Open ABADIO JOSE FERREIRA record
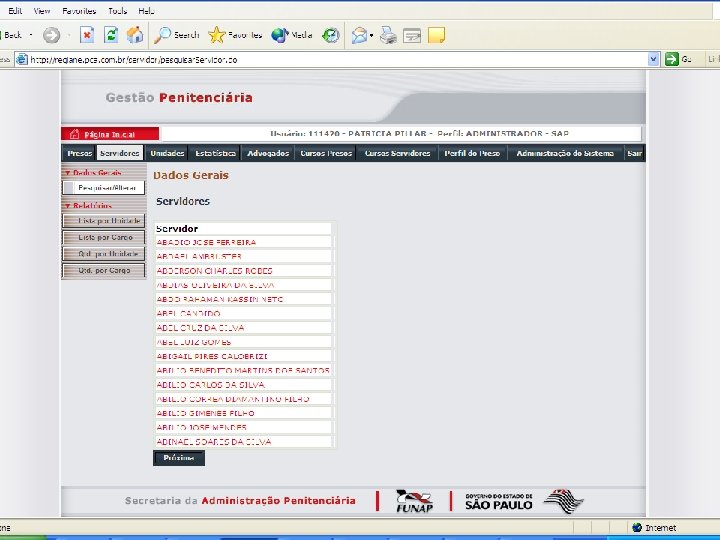Screen dimensions: 720x540 (206, 242)
